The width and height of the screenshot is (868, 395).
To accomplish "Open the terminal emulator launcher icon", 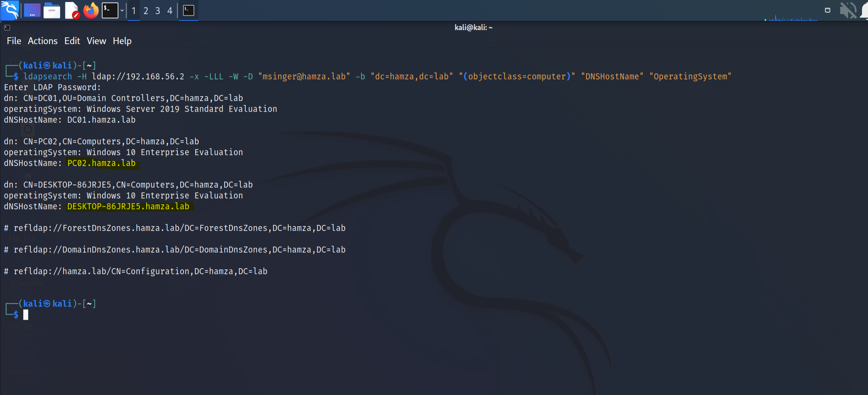I will tap(110, 10).
